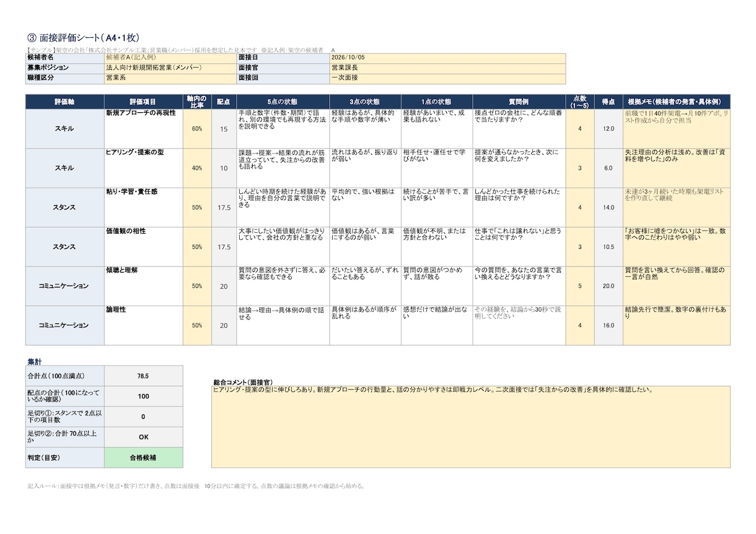
Task: Click the 価値観の相性 question example cell
Action: click(519, 247)
